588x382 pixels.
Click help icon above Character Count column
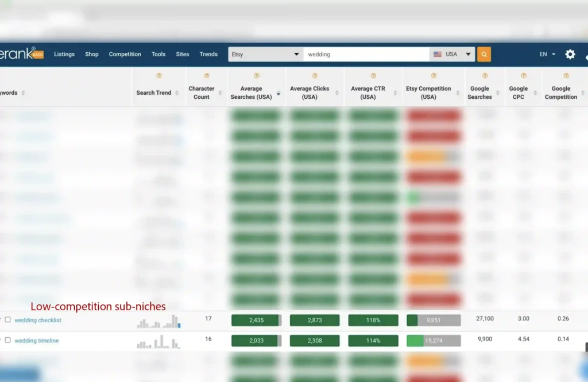coord(206,76)
